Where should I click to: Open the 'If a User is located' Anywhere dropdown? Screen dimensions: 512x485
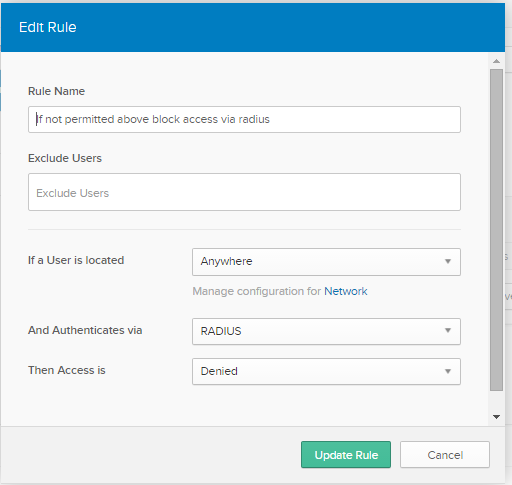(x=326, y=262)
